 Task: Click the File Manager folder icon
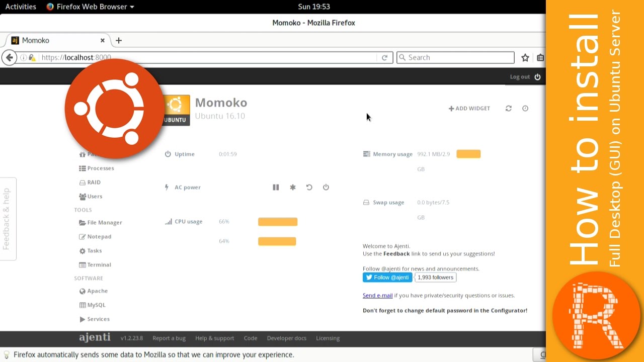pyautogui.click(x=83, y=223)
